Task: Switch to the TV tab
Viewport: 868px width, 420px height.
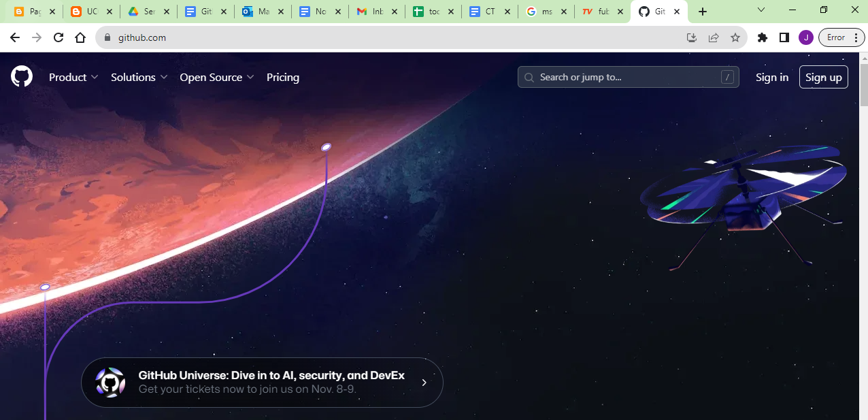Action: click(603, 12)
